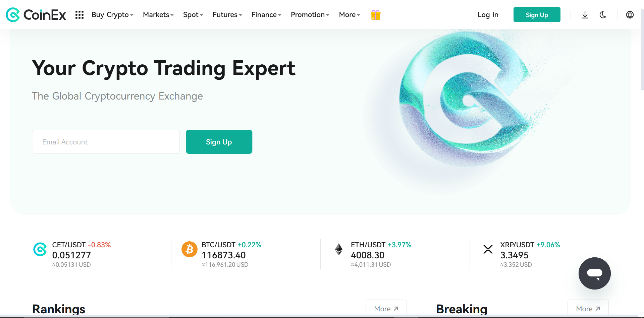This screenshot has height=318, width=644.
Task: Select the ETH/USDT Ethereum icon
Action: [x=339, y=249]
